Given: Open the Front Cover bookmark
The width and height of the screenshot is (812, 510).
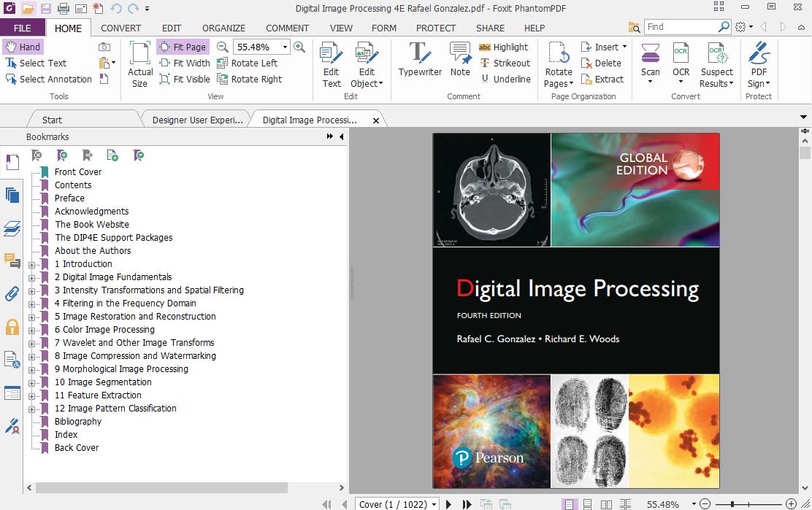Looking at the screenshot, I should pyautogui.click(x=78, y=171).
